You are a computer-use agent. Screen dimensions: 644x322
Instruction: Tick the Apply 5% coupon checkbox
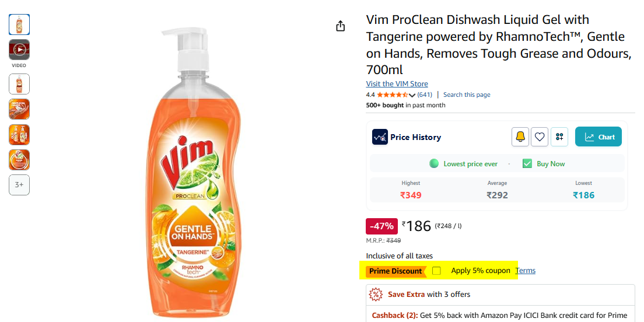[x=437, y=271]
